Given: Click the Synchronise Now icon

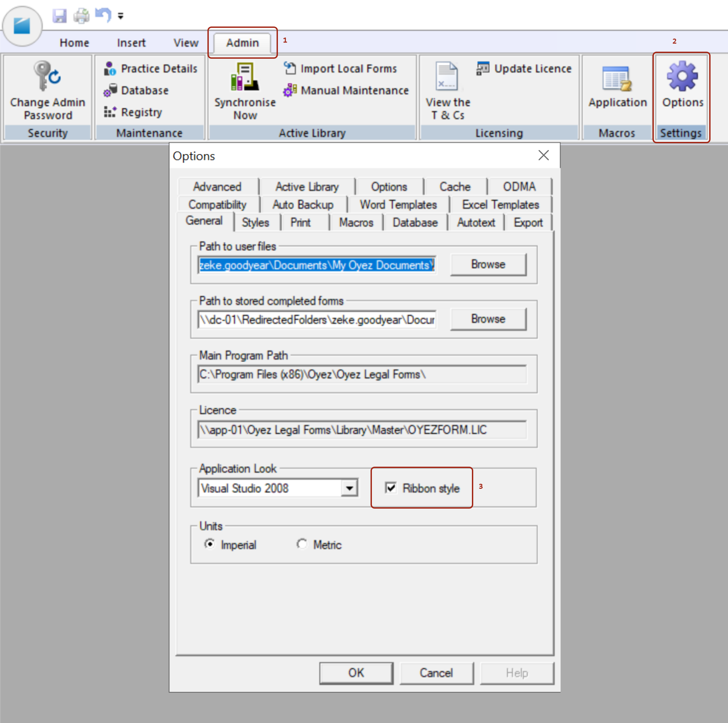Looking at the screenshot, I should pyautogui.click(x=245, y=77).
